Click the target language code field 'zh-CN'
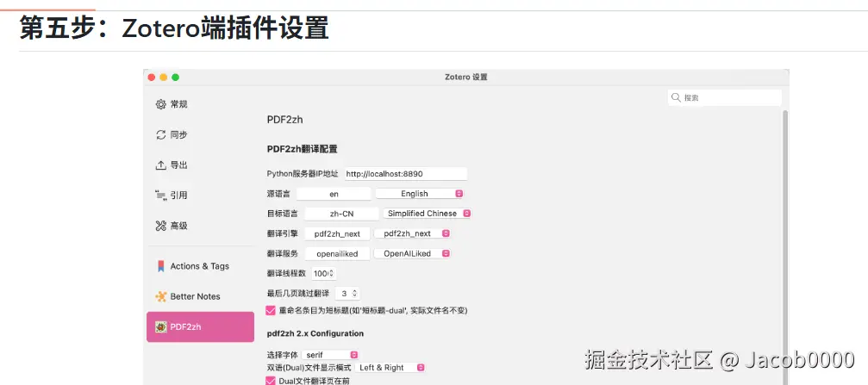This screenshot has height=385, width=868. (341, 214)
